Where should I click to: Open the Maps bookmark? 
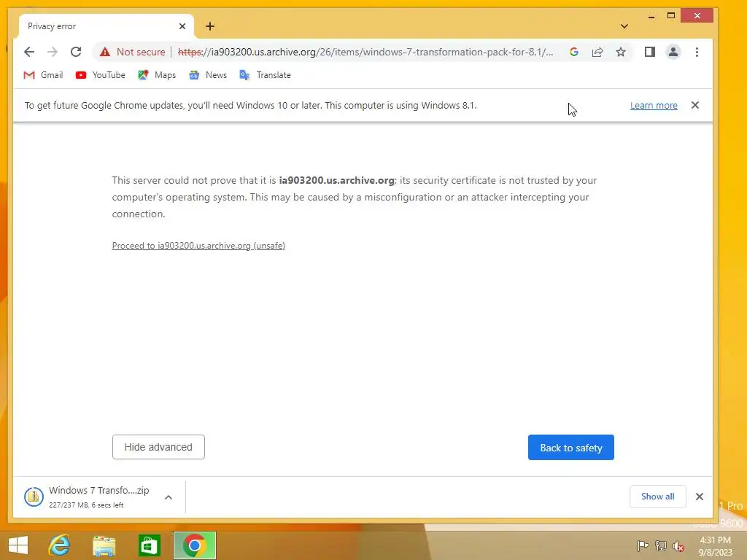pyautogui.click(x=157, y=75)
